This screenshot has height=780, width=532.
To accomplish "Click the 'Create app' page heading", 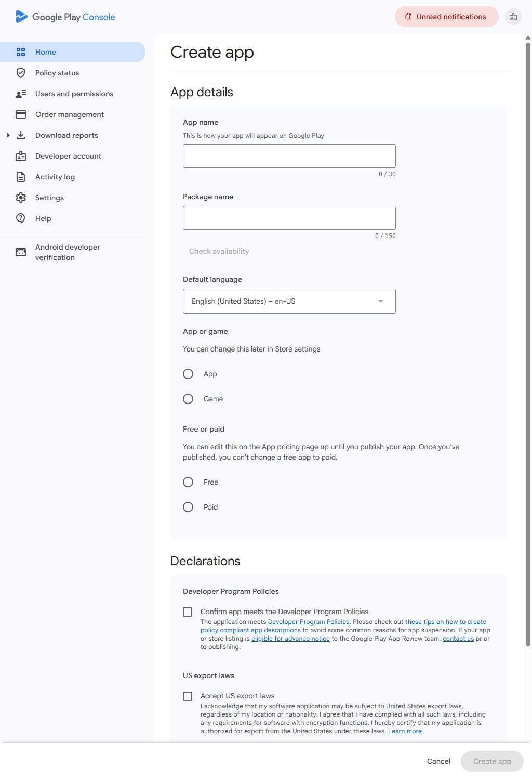I will coord(212,52).
